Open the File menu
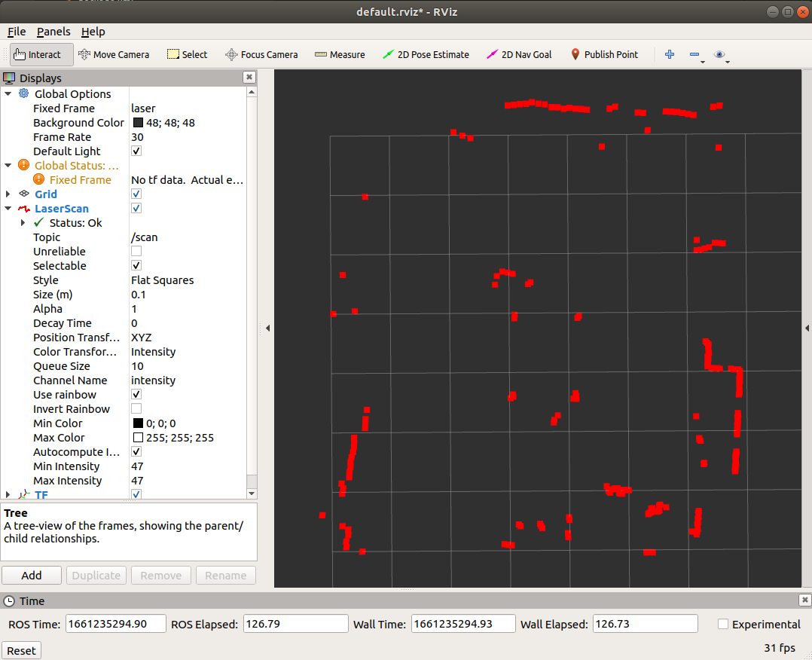Image resolution: width=812 pixels, height=660 pixels. point(17,32)
